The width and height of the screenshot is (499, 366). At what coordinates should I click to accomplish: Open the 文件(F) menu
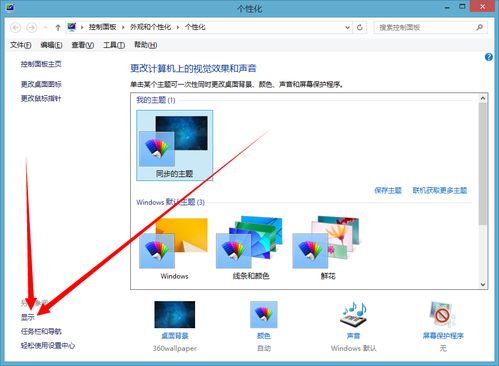coord(21,45)
